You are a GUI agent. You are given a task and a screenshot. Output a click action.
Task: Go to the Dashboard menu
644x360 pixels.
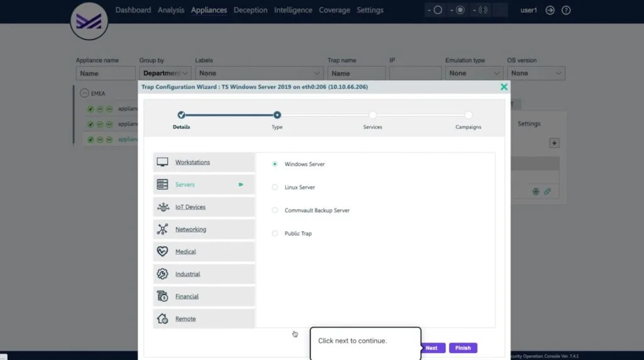pos(133,10)
